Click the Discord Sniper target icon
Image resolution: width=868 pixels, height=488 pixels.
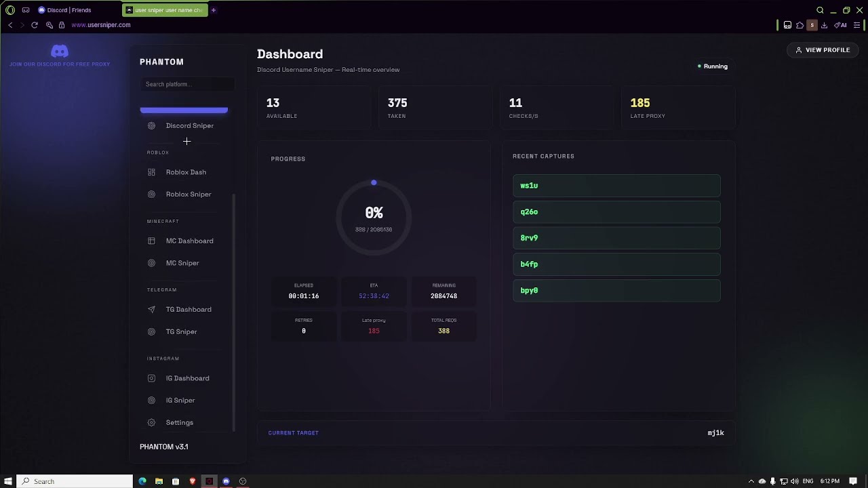point(151,125)
